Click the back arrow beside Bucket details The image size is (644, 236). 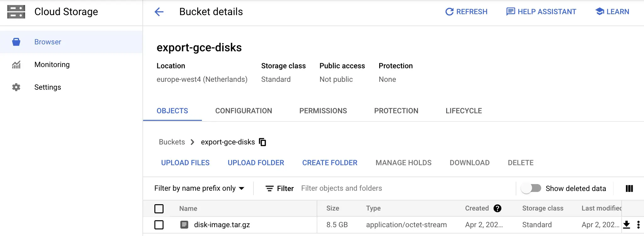pos(159,12)
